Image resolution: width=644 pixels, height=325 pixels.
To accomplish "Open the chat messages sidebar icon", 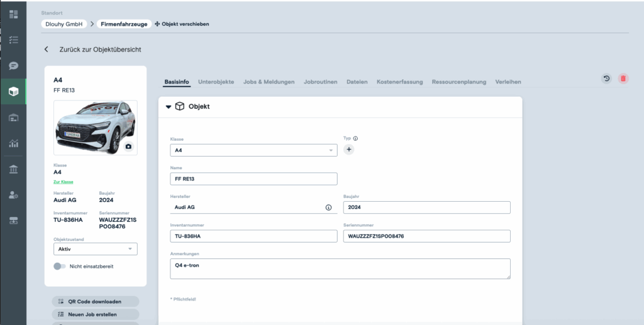I will coord(13,65).
